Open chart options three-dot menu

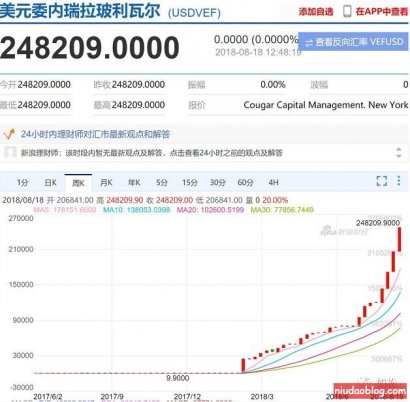tap(399, 181)
